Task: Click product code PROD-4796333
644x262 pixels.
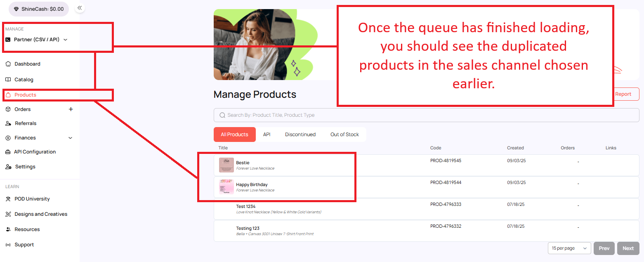Action: tap(446, 204)
